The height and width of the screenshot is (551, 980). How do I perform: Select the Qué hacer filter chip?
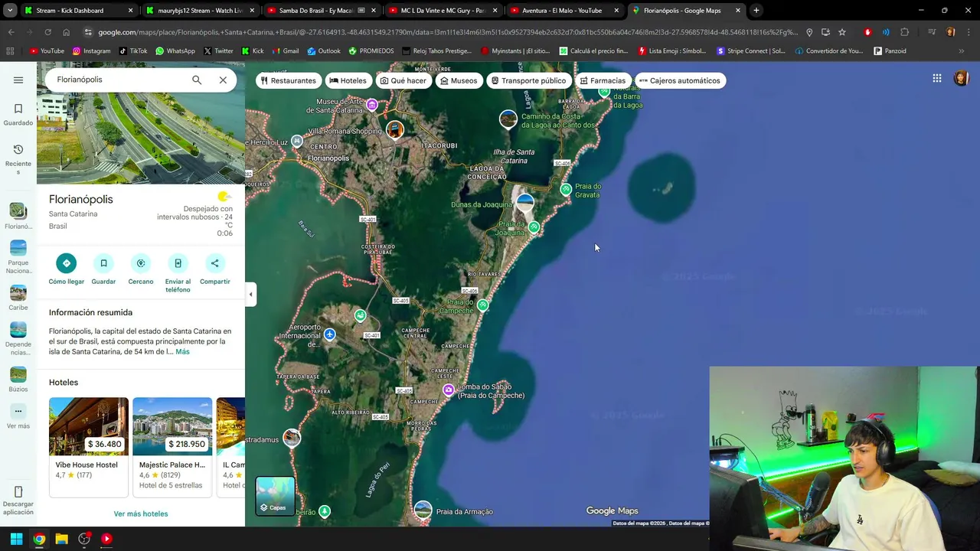403,80
